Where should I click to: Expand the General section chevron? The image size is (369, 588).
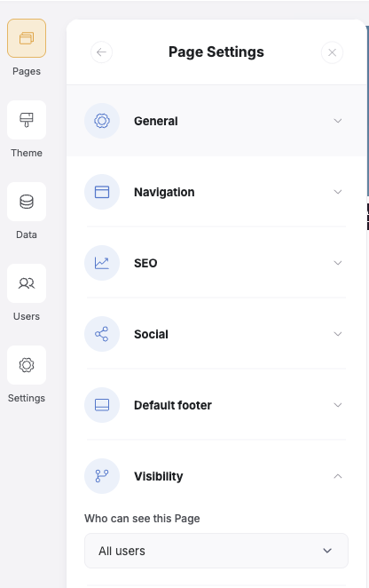[338, 121]
